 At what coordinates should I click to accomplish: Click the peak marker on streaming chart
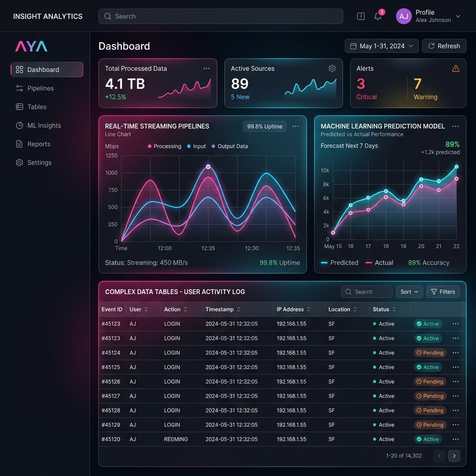208,167
